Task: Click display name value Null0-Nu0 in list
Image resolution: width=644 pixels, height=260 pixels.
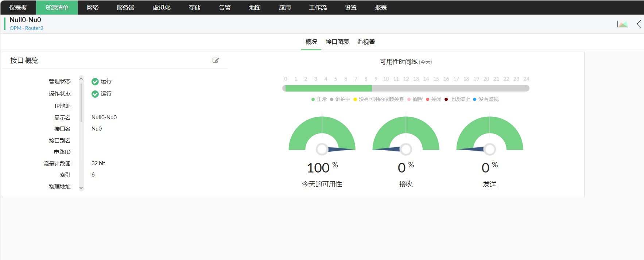Action: coord(104,117)
